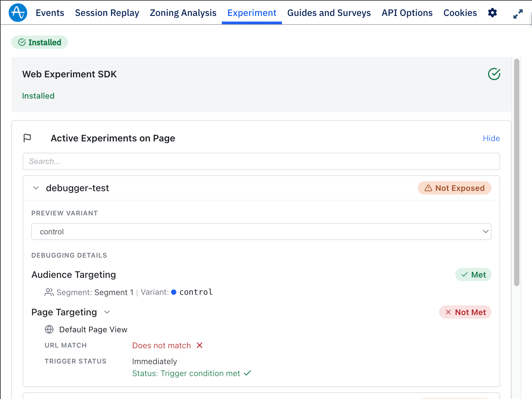
Task: Click the green checkmark after Trigger condition met
Action: click(247, 373)
